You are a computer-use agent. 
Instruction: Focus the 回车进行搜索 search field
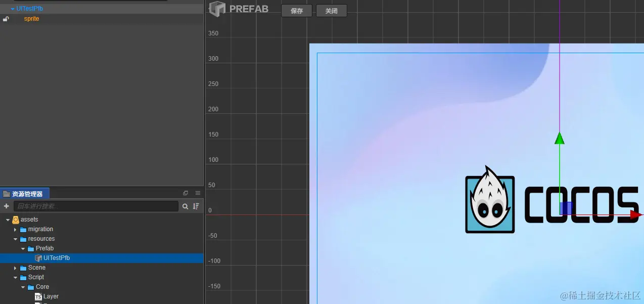[x=96, y=206]
